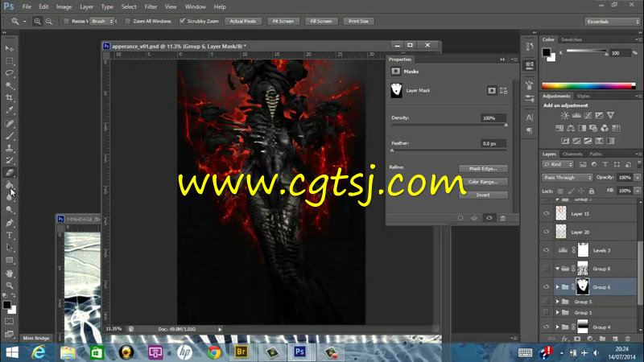Expand Group 6 folder
Viewport: 644px width, 362px height.
(x=558, y=287)
